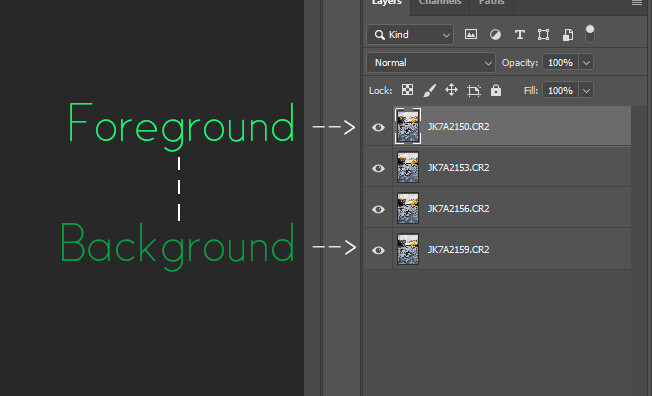Select layer name JK7A2150.CR2

click(x=458, y=126)
